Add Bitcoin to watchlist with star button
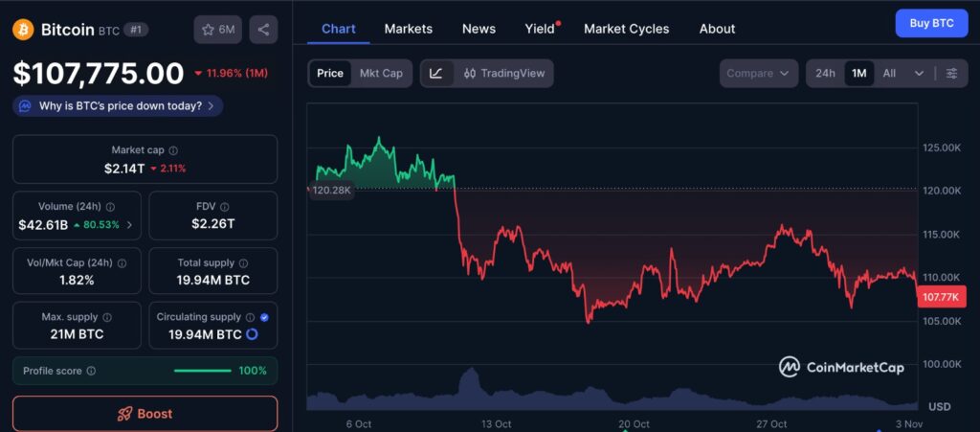 click(217, 30)
